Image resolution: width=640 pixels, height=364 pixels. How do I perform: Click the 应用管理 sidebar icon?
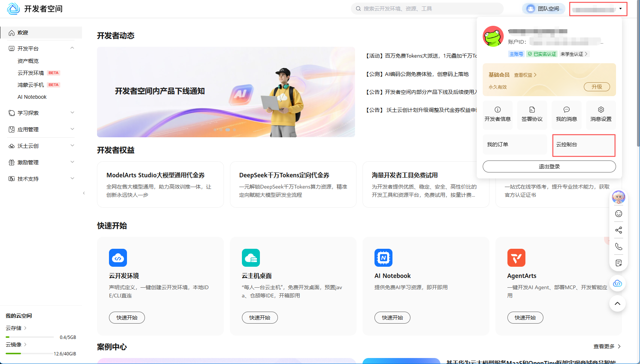12,129
